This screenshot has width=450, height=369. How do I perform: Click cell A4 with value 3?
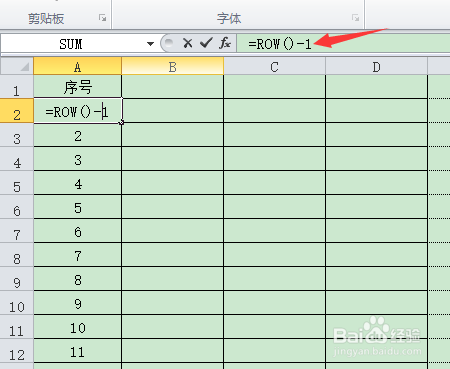(x=78, y=159)
